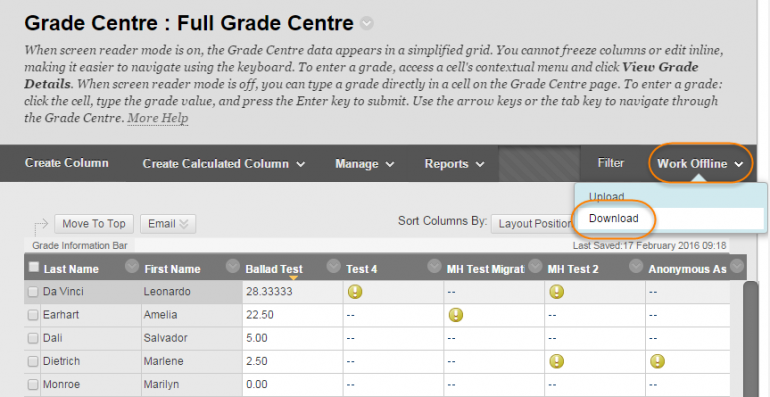
Task: Open the More Help link
Action: 158,118
